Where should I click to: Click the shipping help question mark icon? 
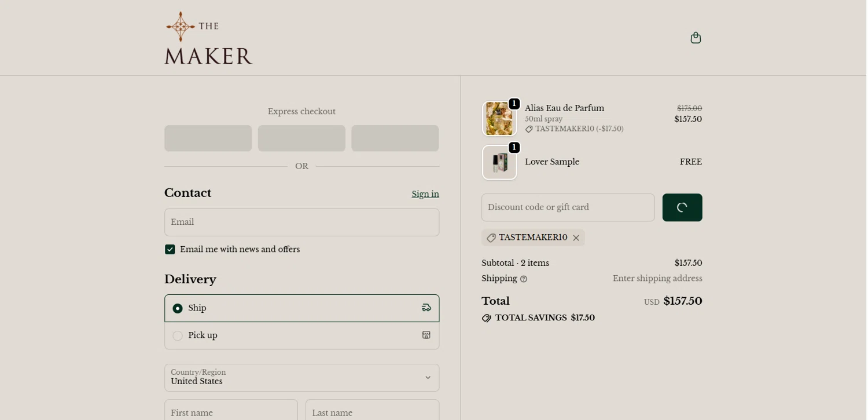(x=524, y=279)
